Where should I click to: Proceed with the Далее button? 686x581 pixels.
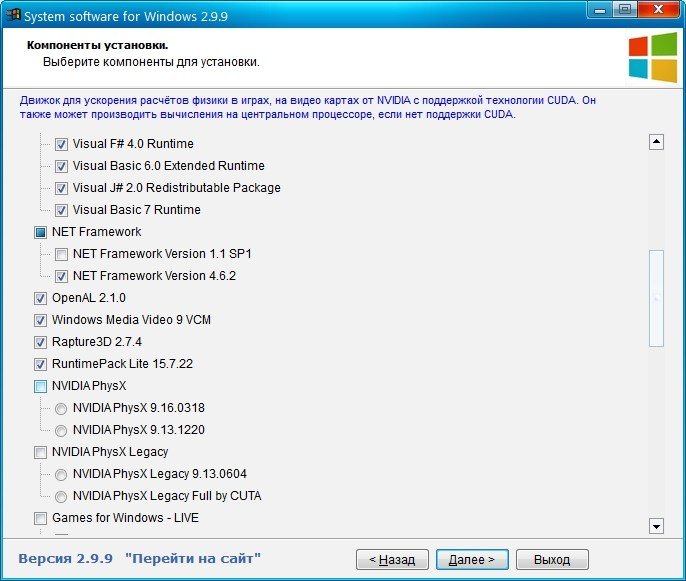472,560
